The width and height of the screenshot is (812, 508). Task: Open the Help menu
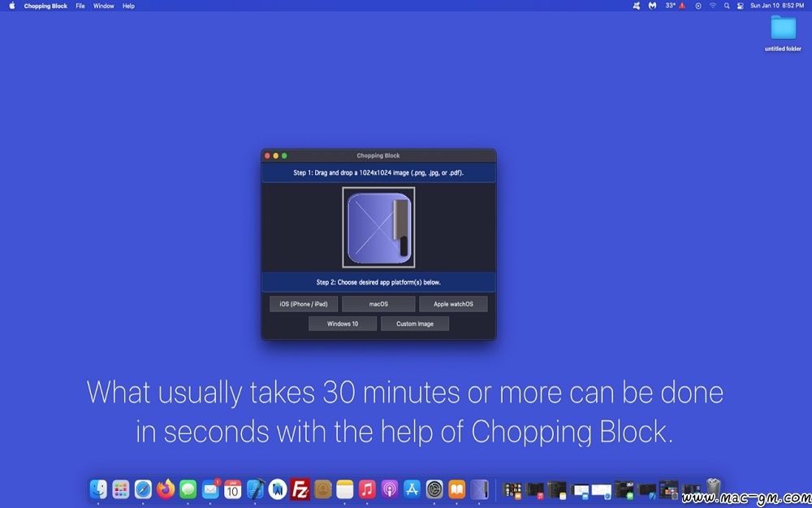(128, 7)
